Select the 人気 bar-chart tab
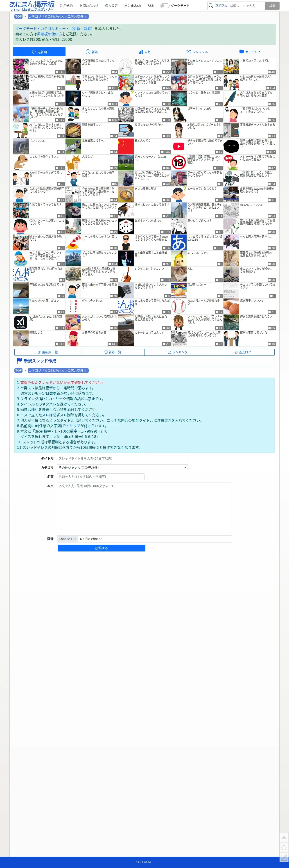This screenshot has width=289, height=868. tap(144, 52)
